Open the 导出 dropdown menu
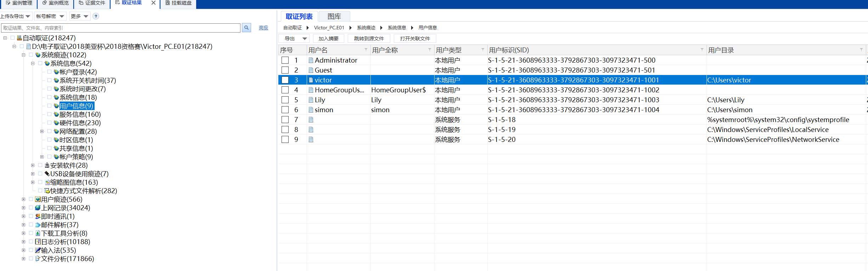Image resolution: width=868 pixels, height=271 pixels. pyautogui.click(x=304, y=39)
